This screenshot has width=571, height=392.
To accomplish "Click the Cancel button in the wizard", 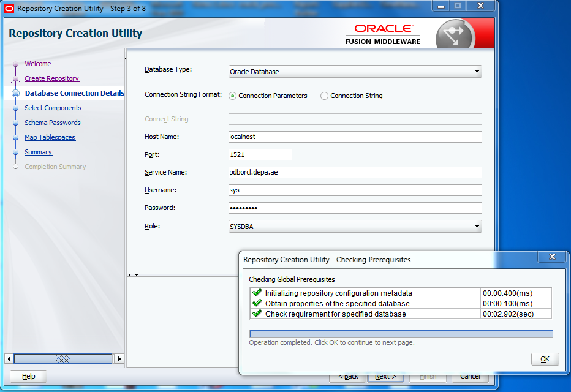I will [470, 377].
